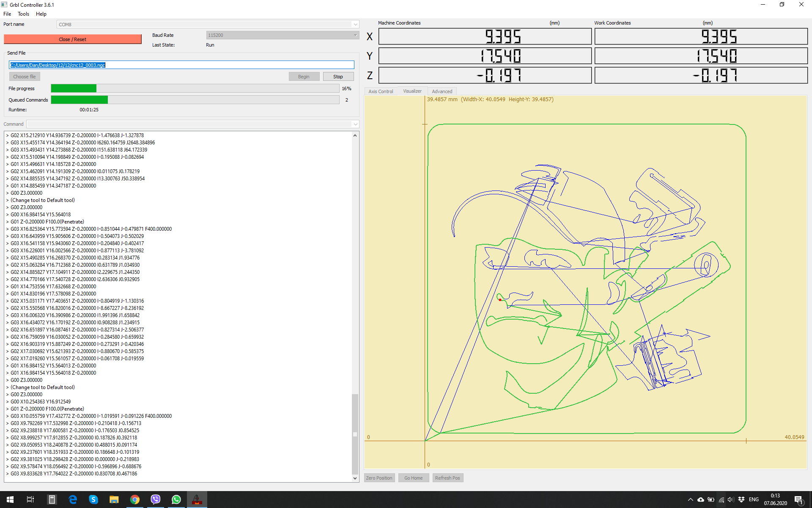Open Skype from the taskbar
This screenshot has height=508, width=812.
click(93, 500)
